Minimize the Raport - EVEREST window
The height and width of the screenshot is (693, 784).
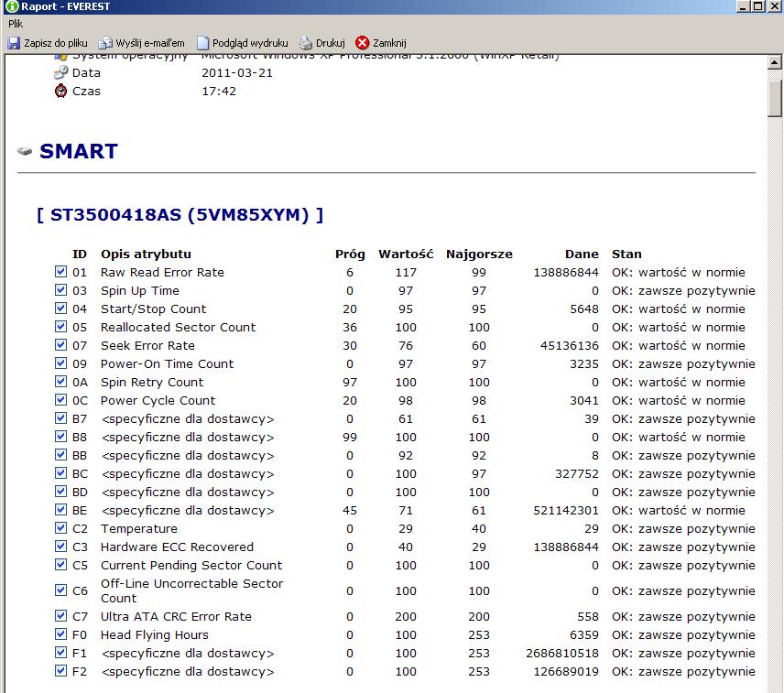click(744, 6)
